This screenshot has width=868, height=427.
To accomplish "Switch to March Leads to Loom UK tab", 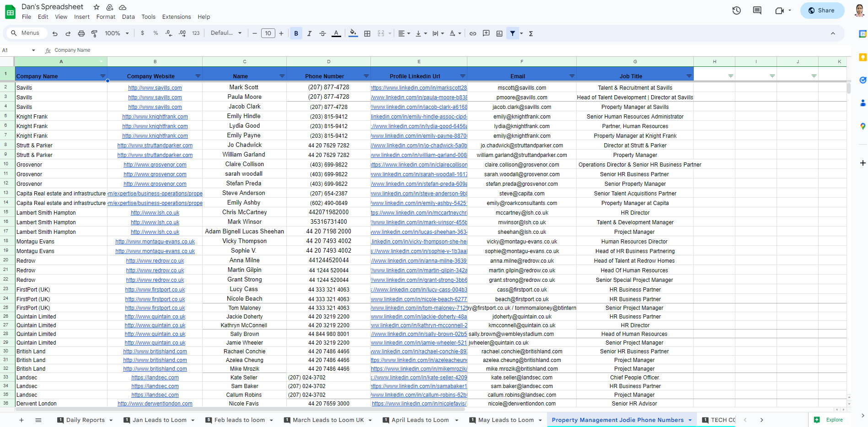I will pos(328,420).
